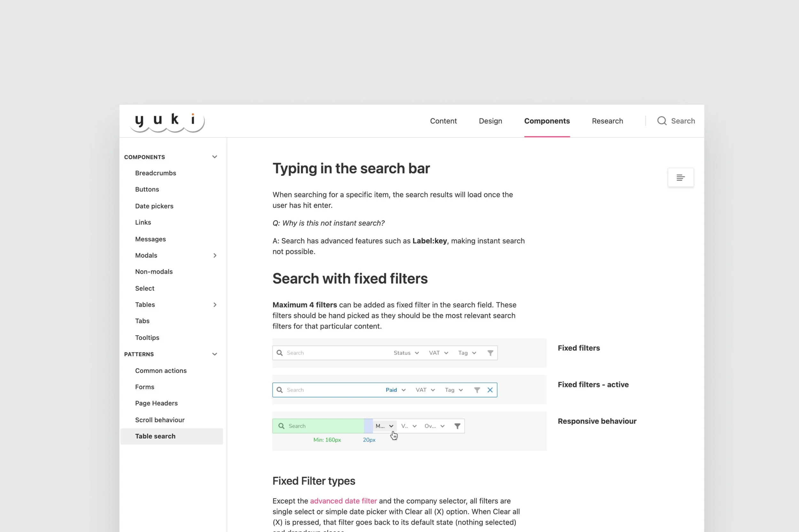Open the Paid filter dropdown
799x532 pixels.
[396, 390]
